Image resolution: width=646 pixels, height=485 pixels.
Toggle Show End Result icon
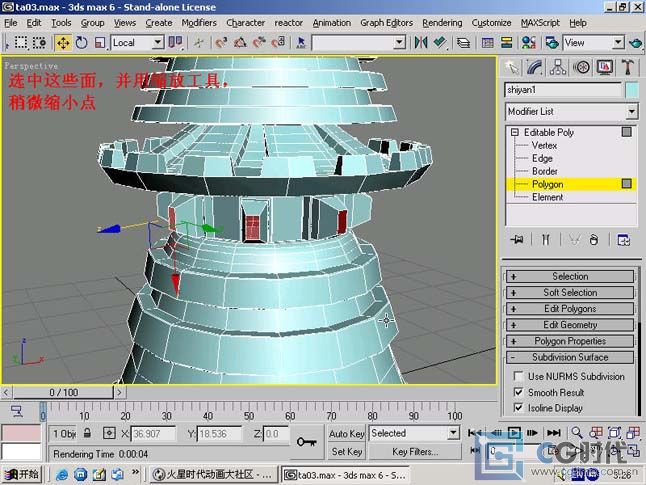click(545, 239)
